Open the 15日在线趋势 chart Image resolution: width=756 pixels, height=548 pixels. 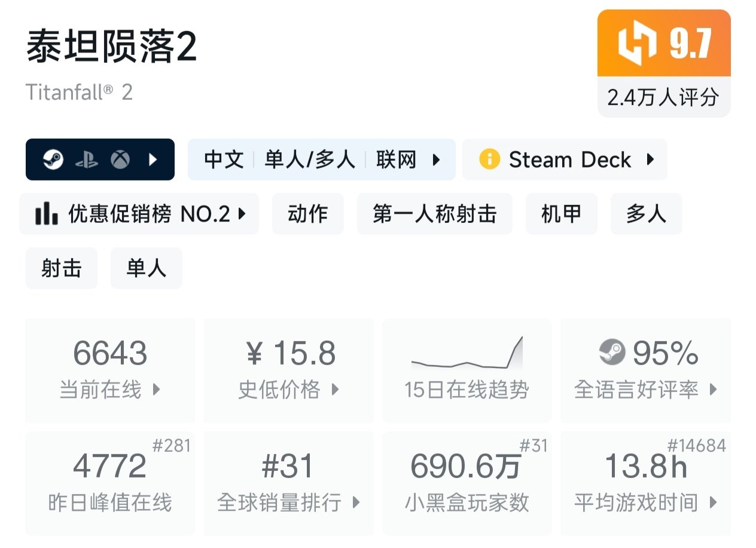tap(467, 371)
